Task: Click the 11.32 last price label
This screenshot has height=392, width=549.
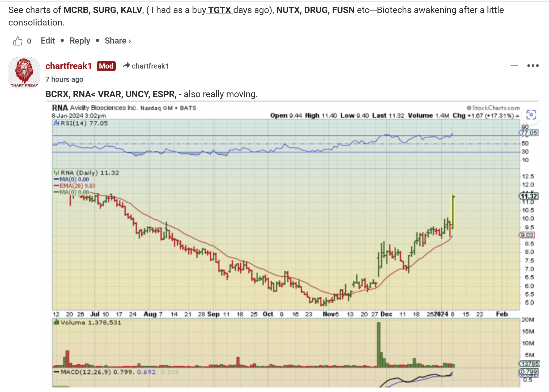Action: tap(529, 196)
